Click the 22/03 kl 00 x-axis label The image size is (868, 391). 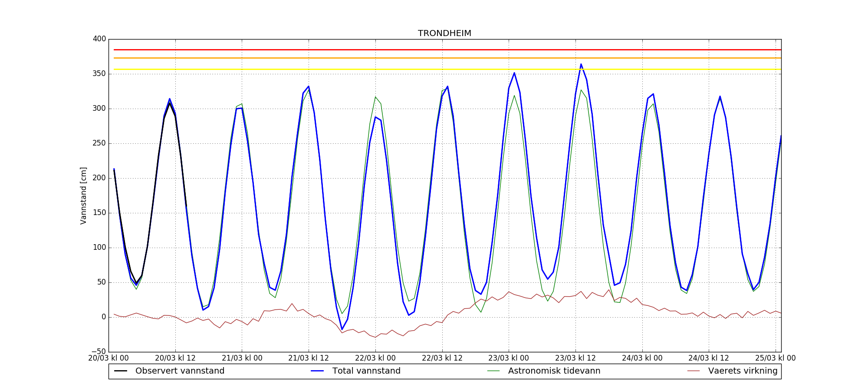click(x=375, y=358)
